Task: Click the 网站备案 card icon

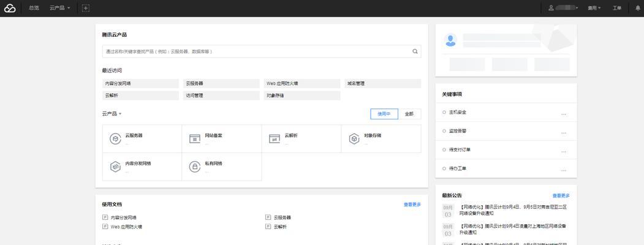Action: (x=195, y=138)
